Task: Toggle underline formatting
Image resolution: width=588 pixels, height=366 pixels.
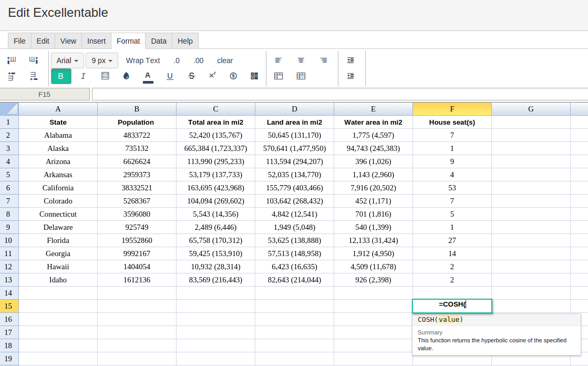Action: (170, 76)
